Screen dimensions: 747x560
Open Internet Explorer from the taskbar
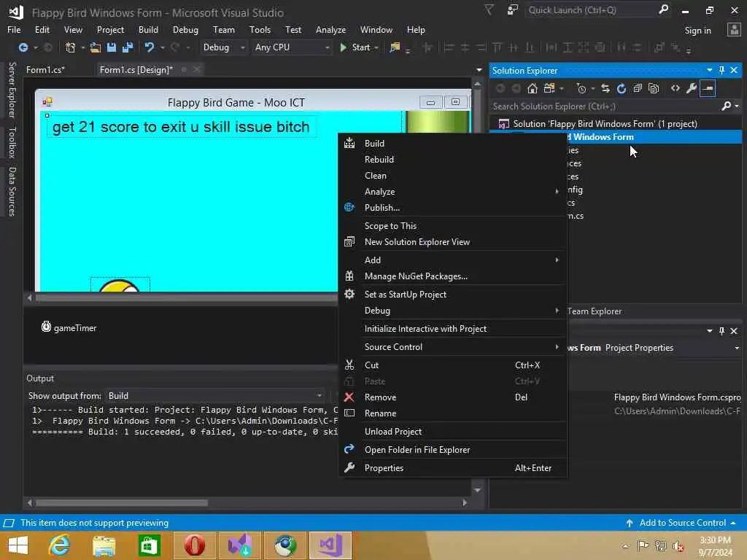[60, 545]
